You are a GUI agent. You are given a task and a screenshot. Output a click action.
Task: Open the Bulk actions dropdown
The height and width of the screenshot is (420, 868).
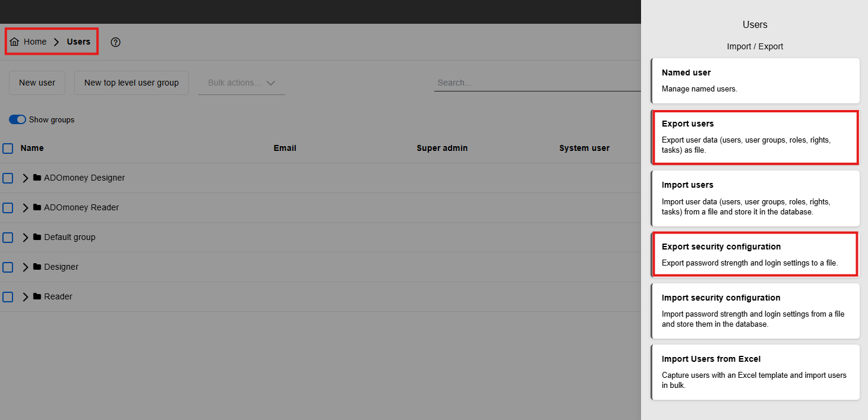(239, 83)
